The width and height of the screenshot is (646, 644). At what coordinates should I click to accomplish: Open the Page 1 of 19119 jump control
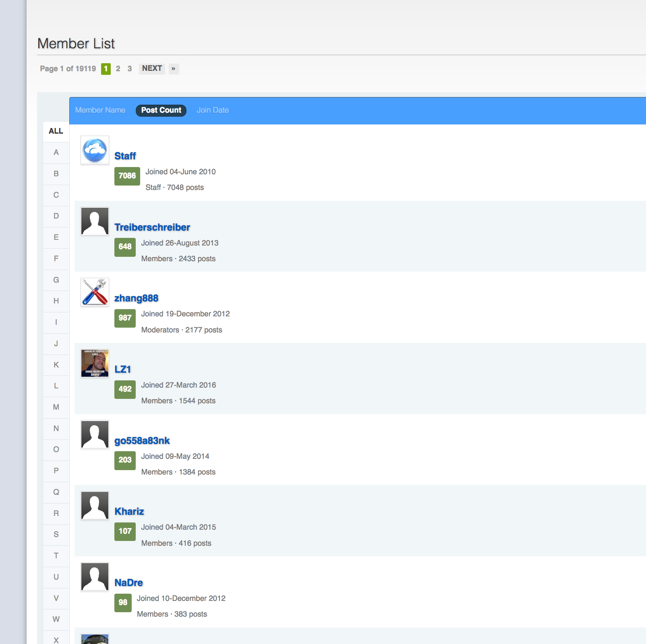(68, 69)
